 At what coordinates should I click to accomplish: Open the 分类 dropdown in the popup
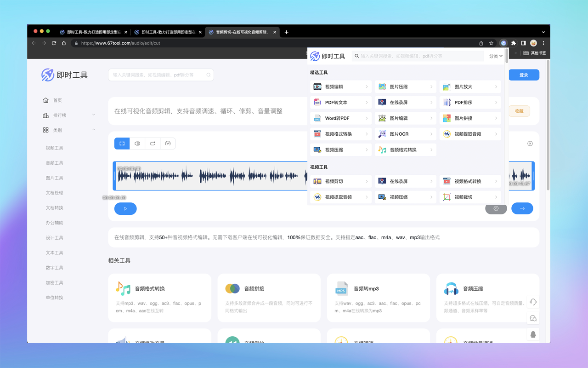pyautogui.click(x=496, y=56)
